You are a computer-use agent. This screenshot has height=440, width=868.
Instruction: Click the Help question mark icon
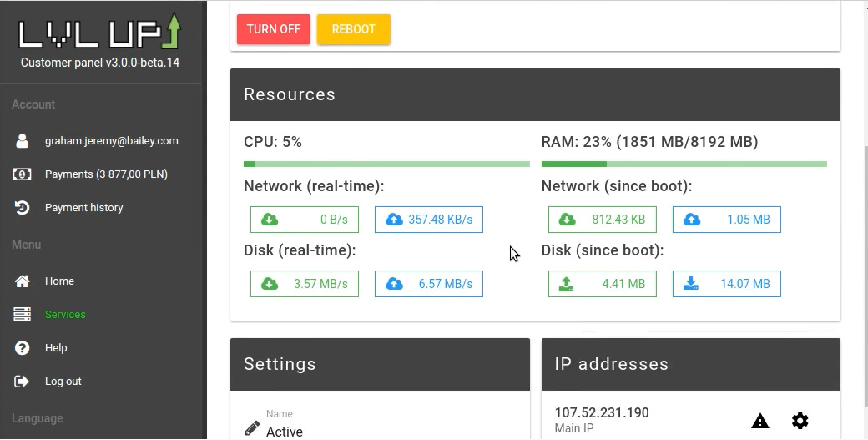[23, 348]
